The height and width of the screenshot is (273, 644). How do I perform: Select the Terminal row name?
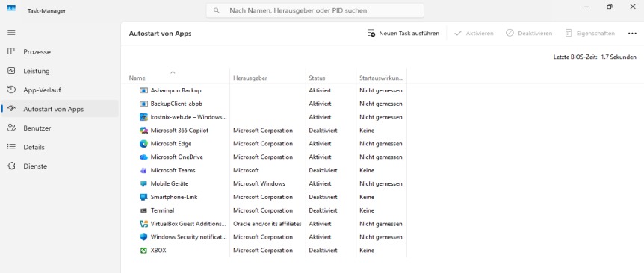(x=162, y=210)
